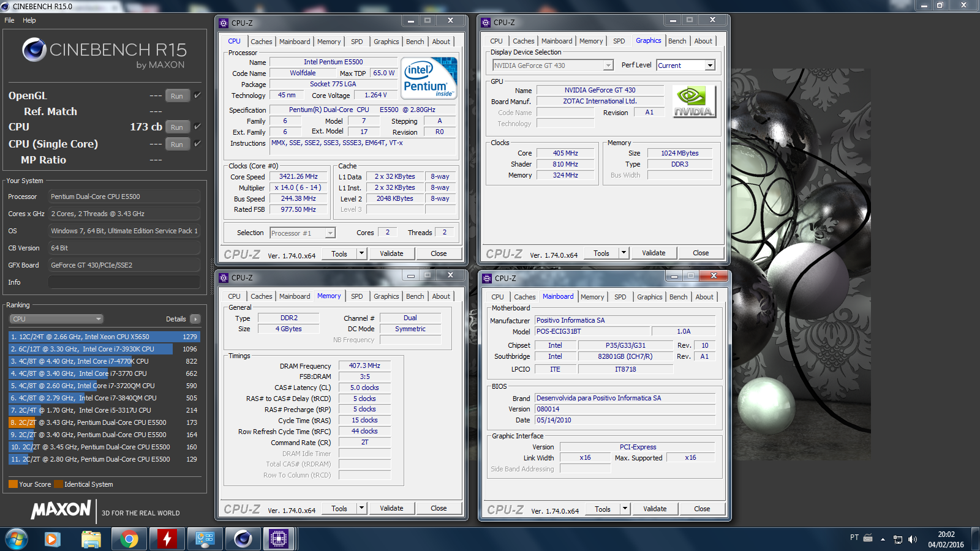Open the Display Device Selection dropdown
This screenshot has width=980, height=551.
pyautogui.click(x=553, y=66)
